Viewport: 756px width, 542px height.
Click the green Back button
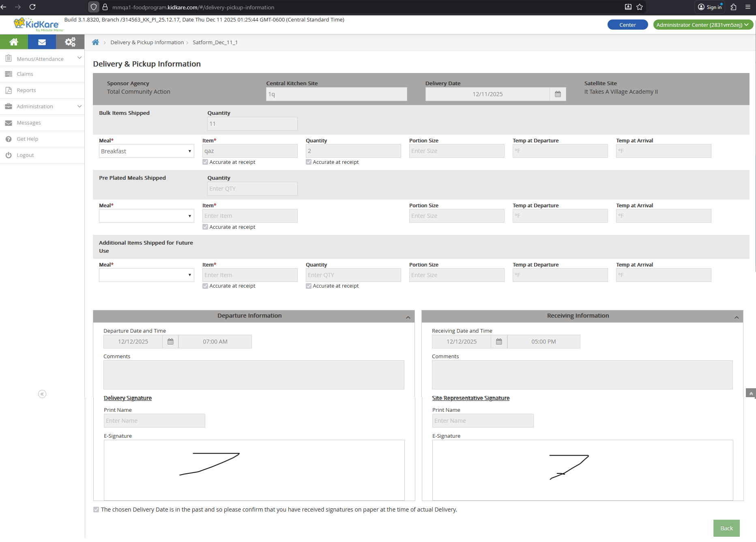pos(726,528)
